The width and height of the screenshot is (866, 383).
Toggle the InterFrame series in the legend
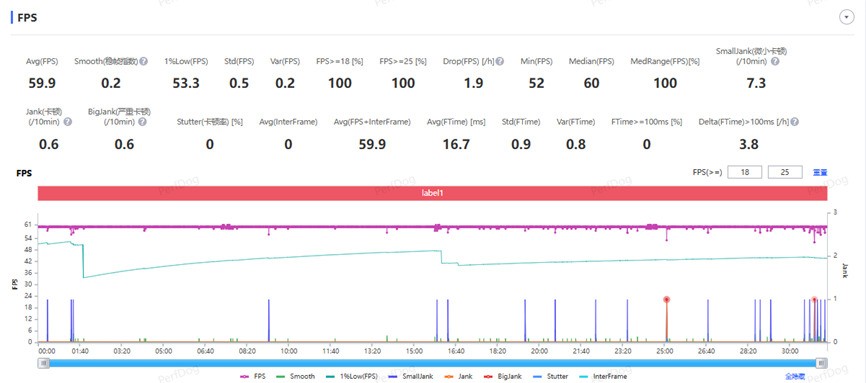602,376
